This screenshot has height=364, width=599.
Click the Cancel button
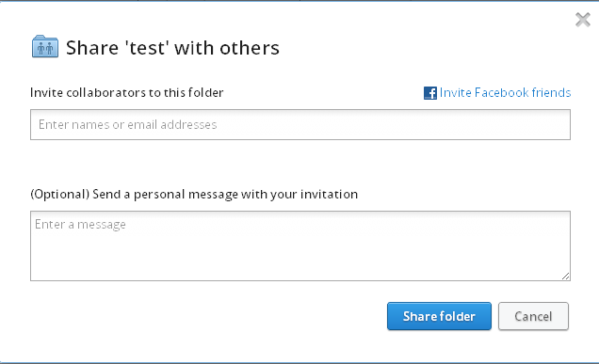(x=533, y=316)
